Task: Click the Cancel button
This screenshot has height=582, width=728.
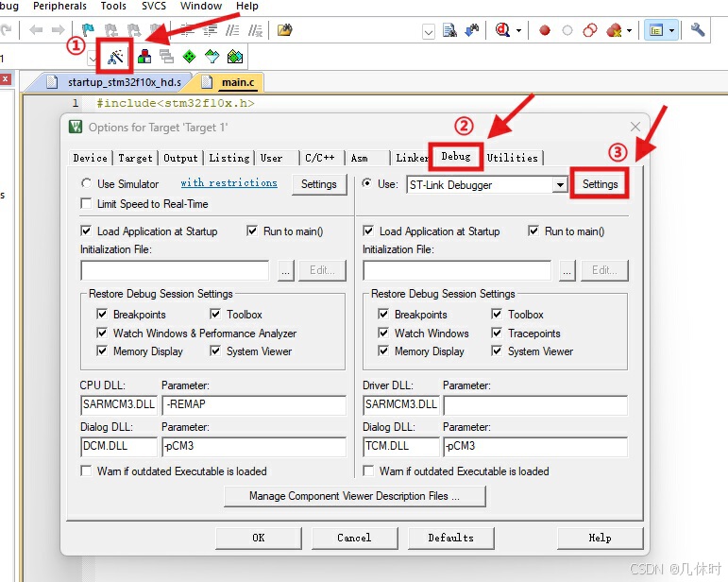Action: click(x=354, y=538)
